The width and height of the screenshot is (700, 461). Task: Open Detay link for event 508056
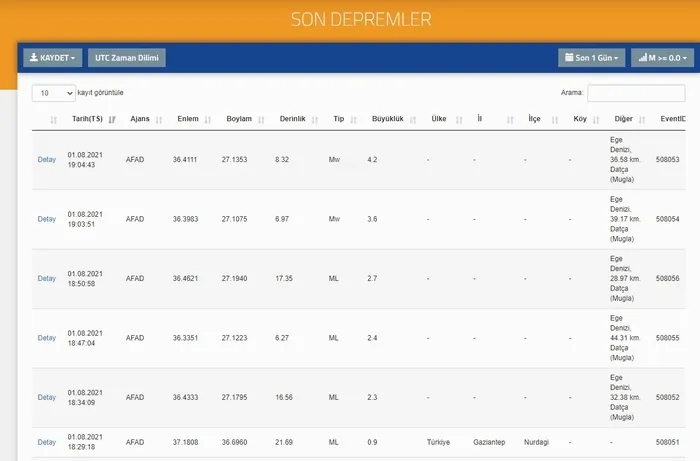pyautogui.click(x=47, y=278)
